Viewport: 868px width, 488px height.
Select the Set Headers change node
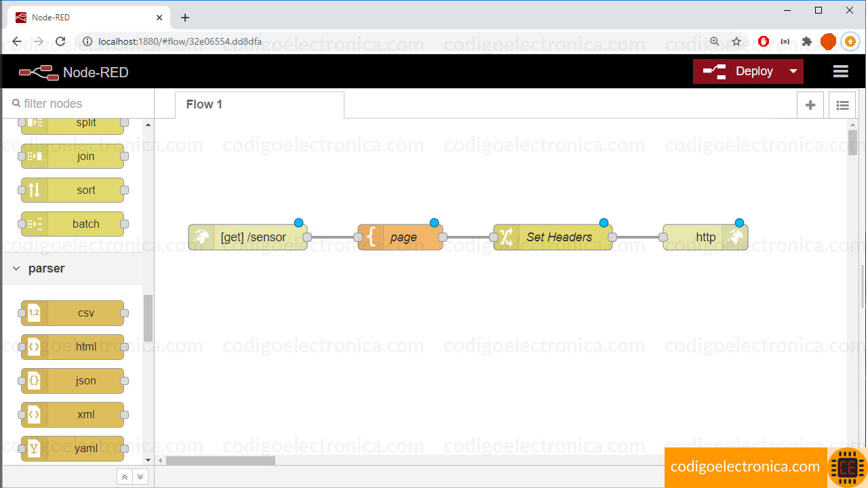pyautogui.click(x=553, y=237)
